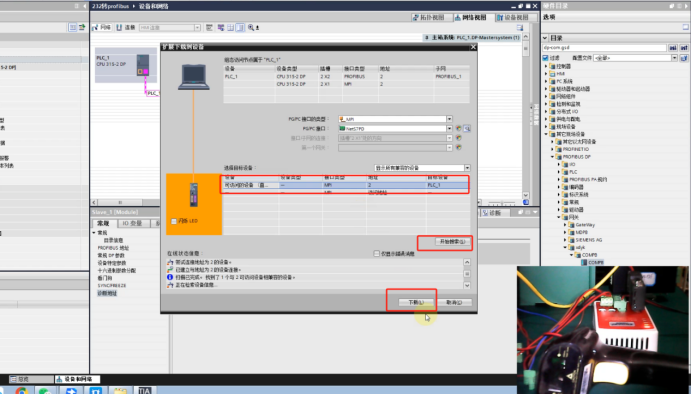Click the 网络 (Network) toolbar button
Screen dimensions: 691x395
point(102,27)
